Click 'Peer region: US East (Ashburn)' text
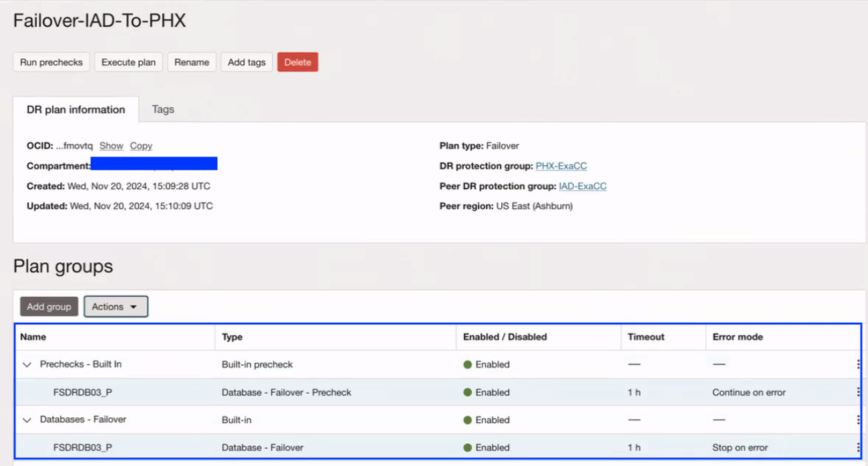868x466 pixels. pos(506,206)
